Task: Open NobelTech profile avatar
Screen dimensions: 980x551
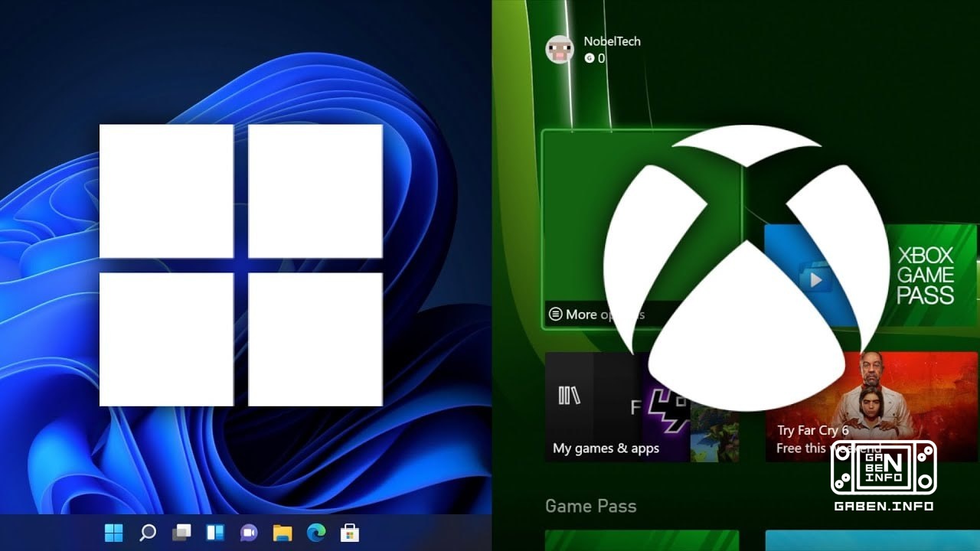Action: [x=559, y=50]
